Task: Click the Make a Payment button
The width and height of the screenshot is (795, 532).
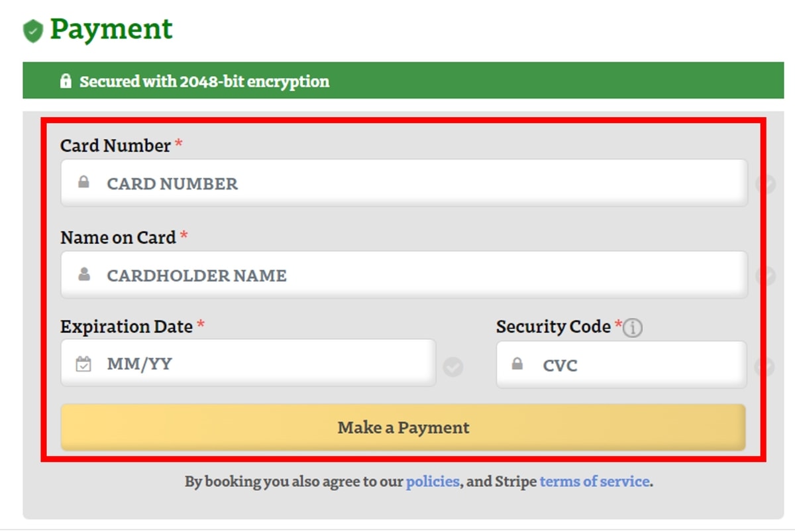Action: 403,428
